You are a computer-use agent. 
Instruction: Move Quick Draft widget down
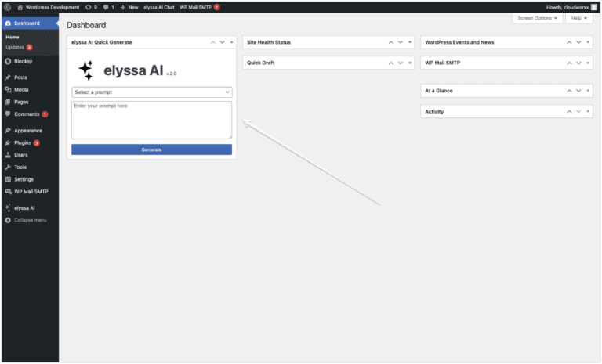(x=401, y=63)
